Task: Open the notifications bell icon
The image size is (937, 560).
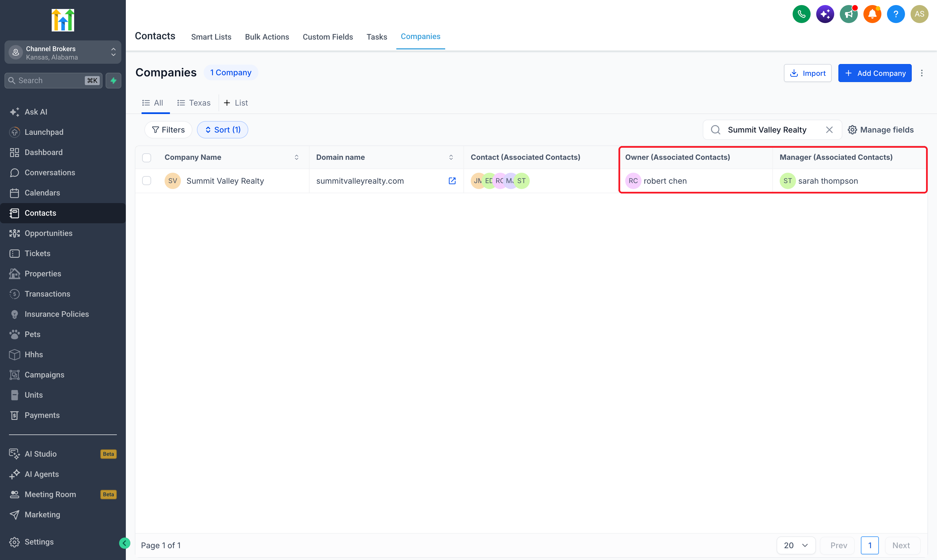Action: [x=872, y=14]
